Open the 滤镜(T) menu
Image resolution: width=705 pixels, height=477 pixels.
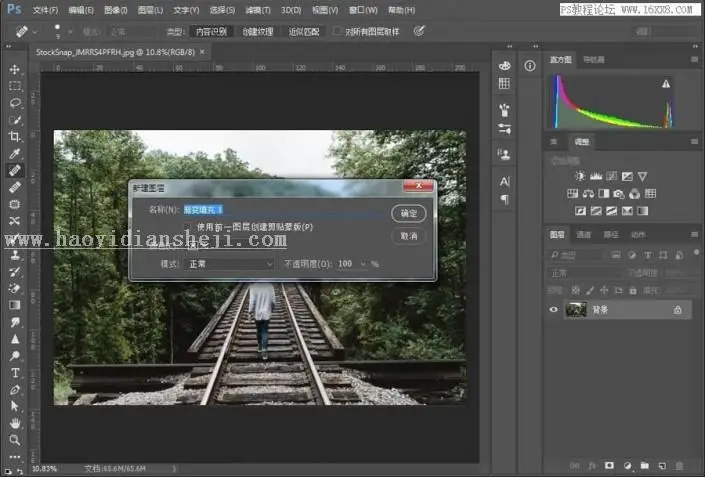tap(258, 10)
